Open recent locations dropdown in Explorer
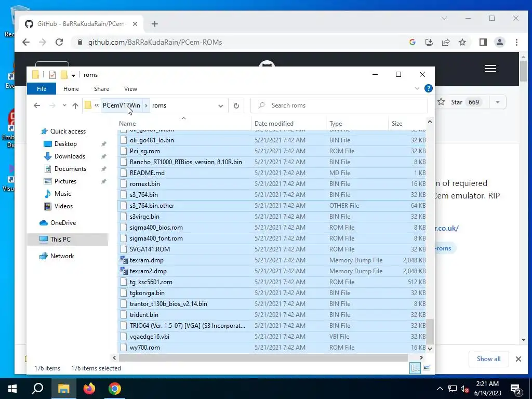The height and width of the screenshot is (399, 532). [64, 105]
